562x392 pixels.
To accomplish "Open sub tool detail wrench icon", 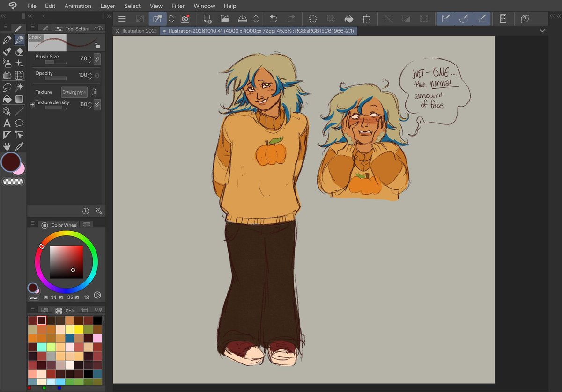I will point(98,211).
